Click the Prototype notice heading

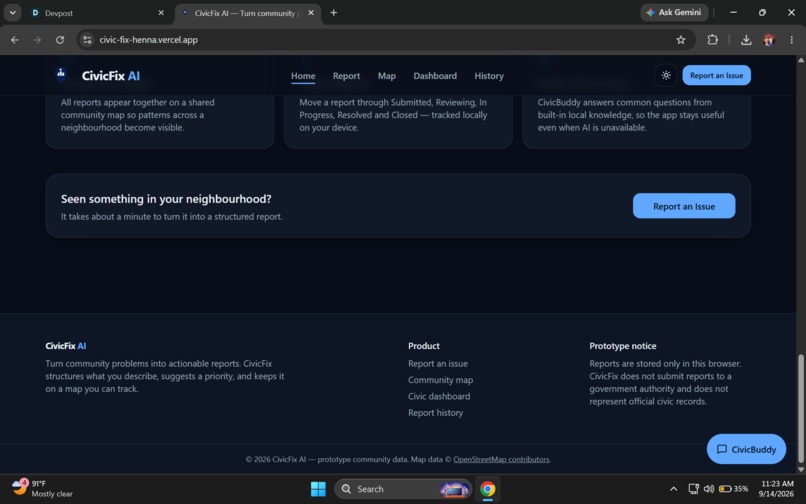[622, 346]
